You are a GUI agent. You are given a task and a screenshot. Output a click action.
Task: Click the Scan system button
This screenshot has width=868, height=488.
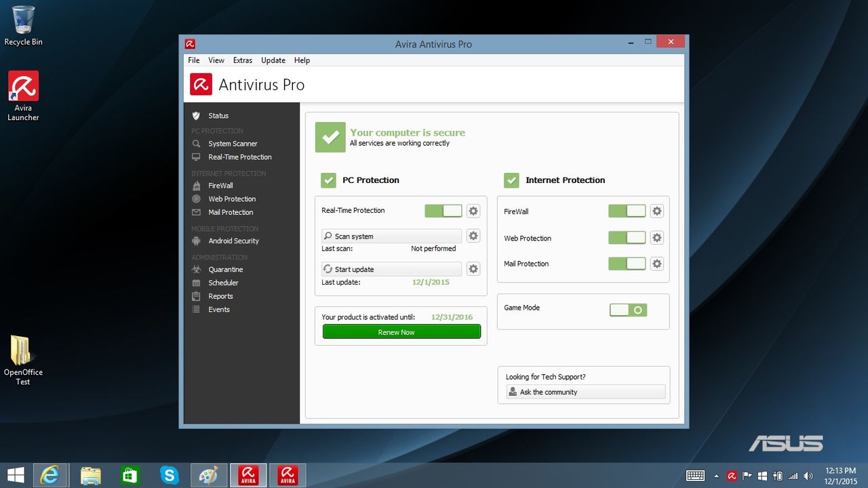coord(391,236)
